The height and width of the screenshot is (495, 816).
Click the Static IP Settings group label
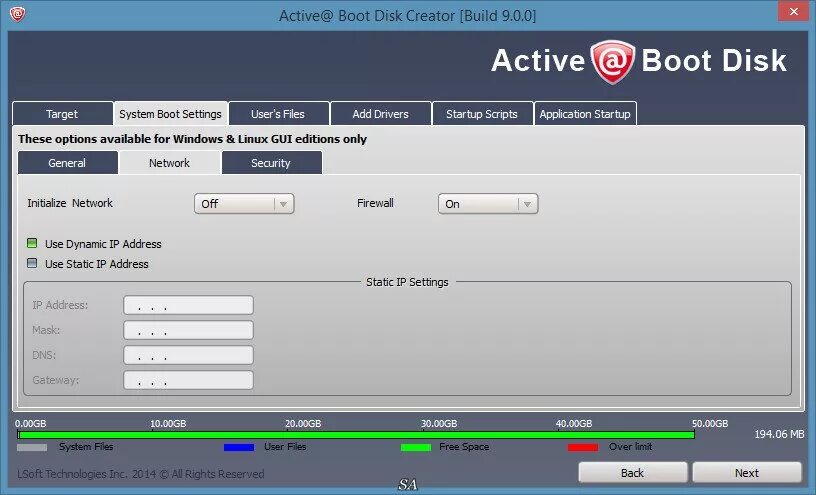click(x=407, y=282)
